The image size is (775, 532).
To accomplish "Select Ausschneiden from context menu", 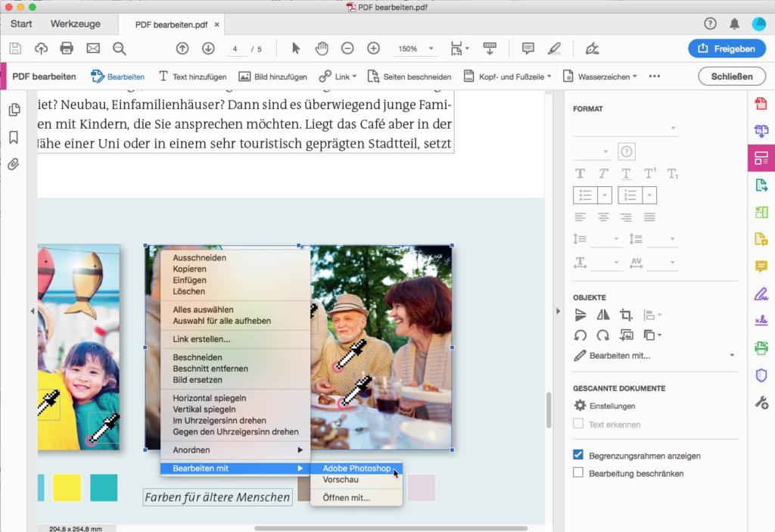I will click(200, 257).
